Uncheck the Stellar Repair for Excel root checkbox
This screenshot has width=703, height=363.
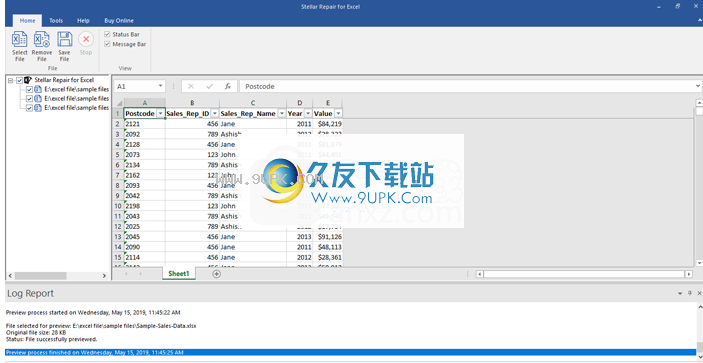(19, 80)
